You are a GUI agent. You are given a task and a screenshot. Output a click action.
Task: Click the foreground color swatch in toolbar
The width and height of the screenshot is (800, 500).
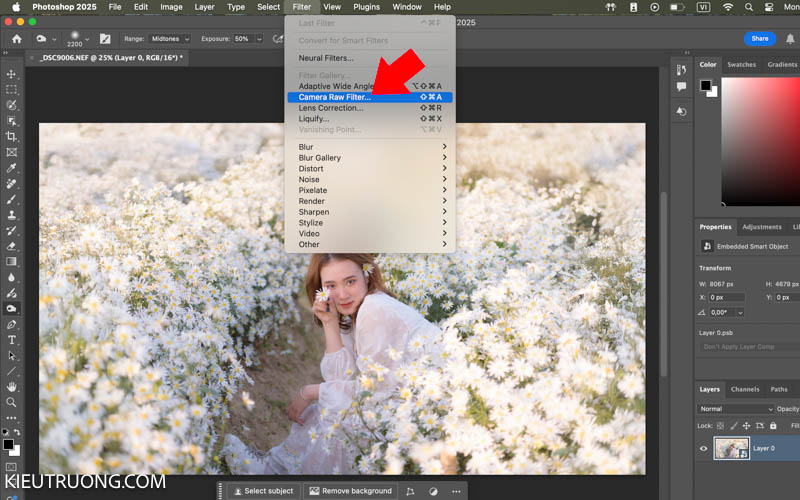pos(8,444)
